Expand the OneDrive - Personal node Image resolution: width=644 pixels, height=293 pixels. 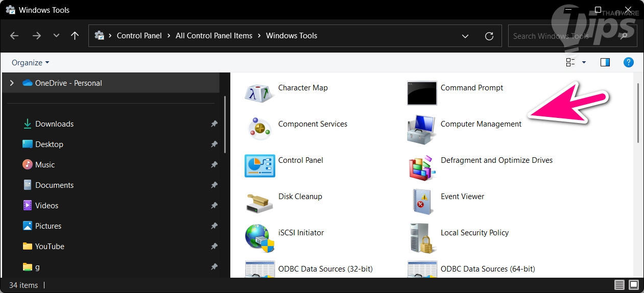point(12,83)
